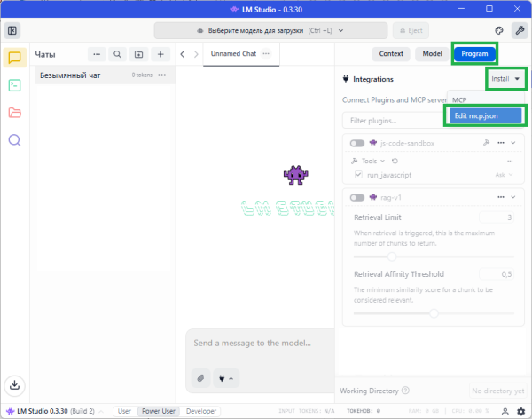Open the Developer terminal section
532x419 pixels.
14,85
